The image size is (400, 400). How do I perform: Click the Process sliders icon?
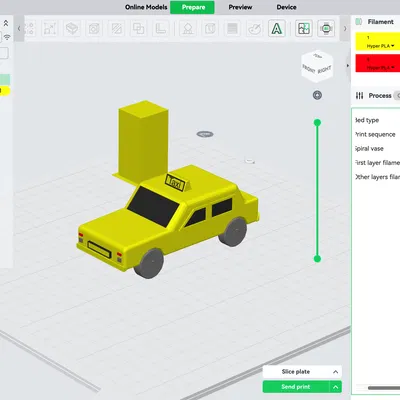[x=359, y=96]
